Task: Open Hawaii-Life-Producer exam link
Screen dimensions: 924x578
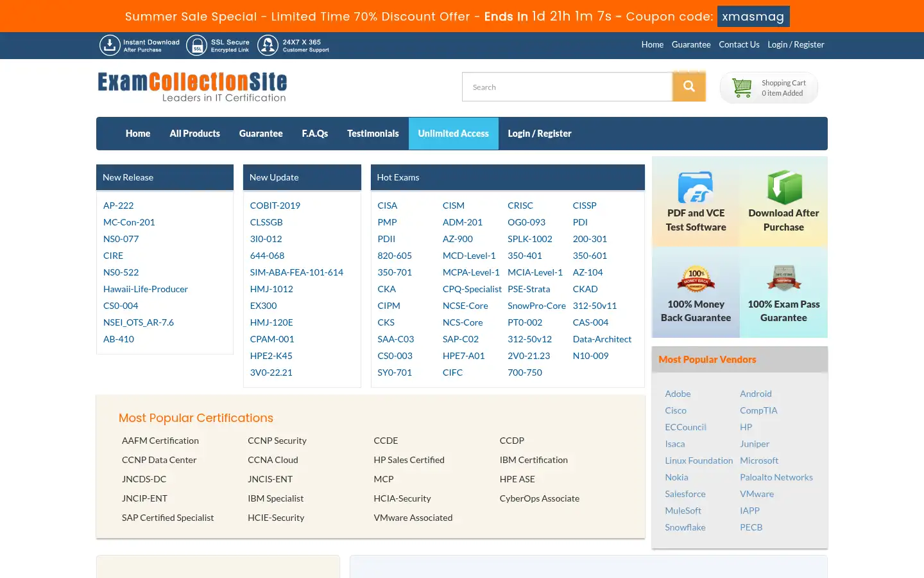Action: point(146,289)
